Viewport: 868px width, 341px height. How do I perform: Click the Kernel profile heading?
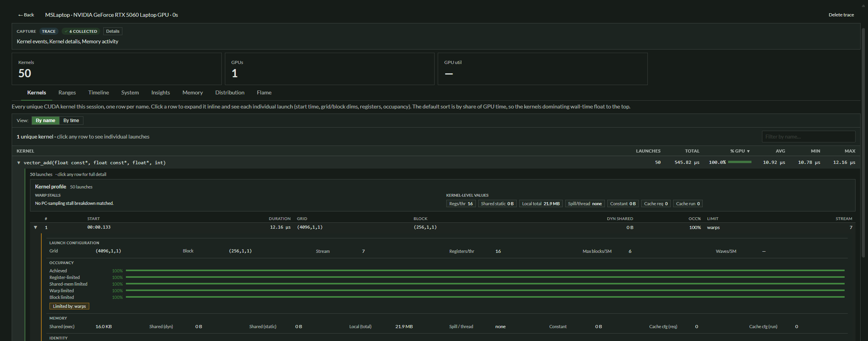(51, 186)
